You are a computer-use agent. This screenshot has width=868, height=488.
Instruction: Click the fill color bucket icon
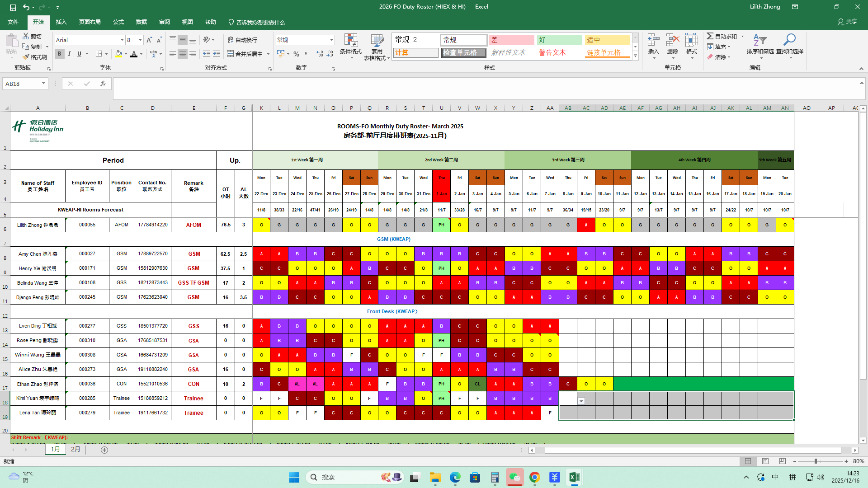pyautogui.click(x=118, y=54)
